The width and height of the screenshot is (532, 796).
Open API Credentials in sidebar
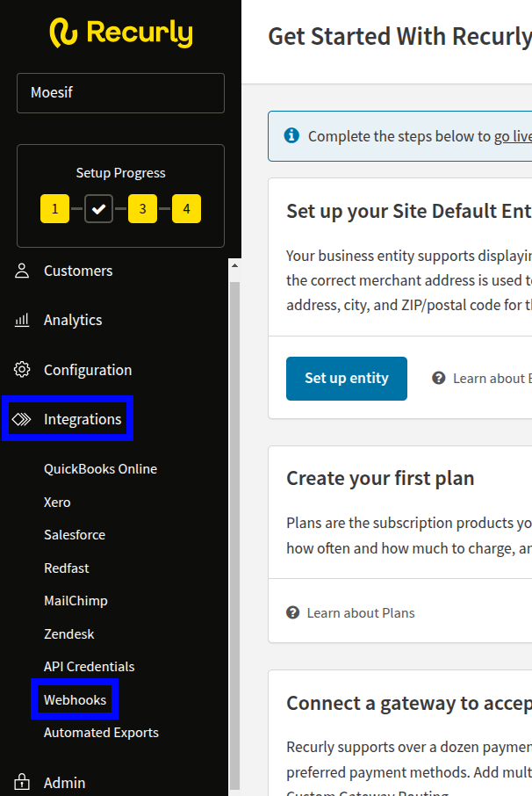90,667
